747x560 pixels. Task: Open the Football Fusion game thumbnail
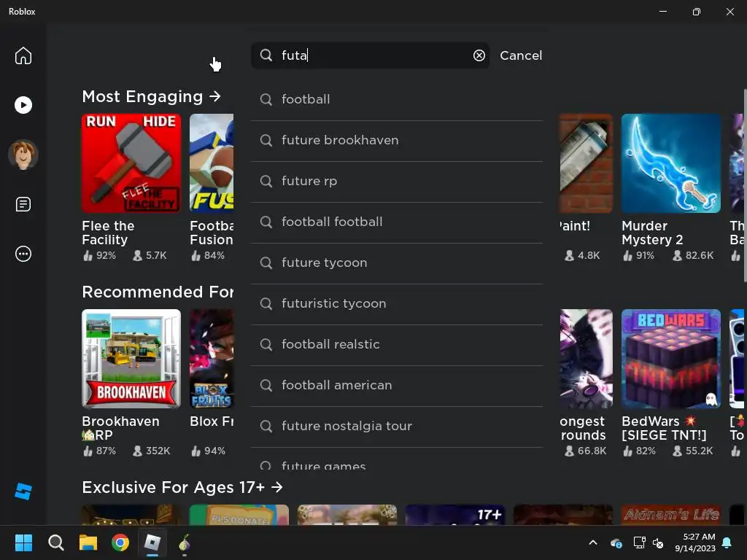pyautogui.click(x=212, y=163)
